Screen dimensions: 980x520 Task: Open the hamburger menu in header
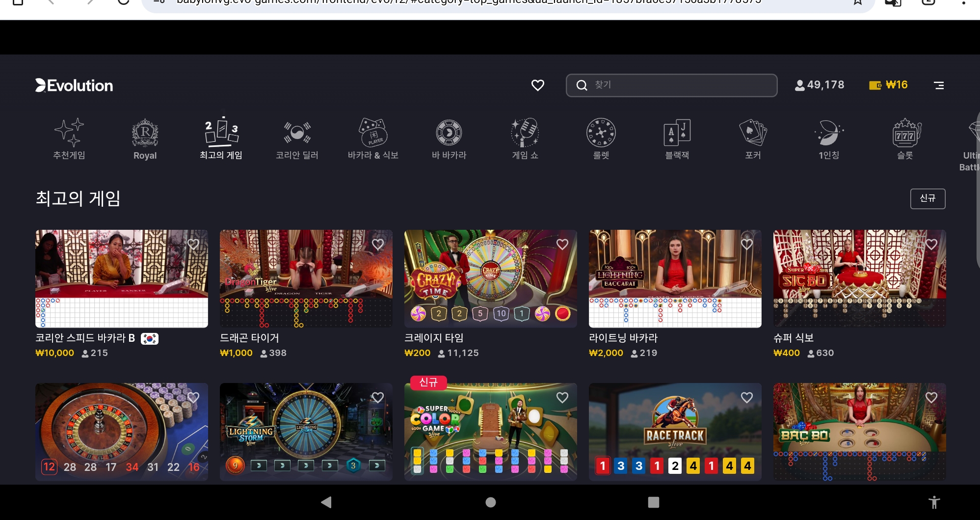939,85
